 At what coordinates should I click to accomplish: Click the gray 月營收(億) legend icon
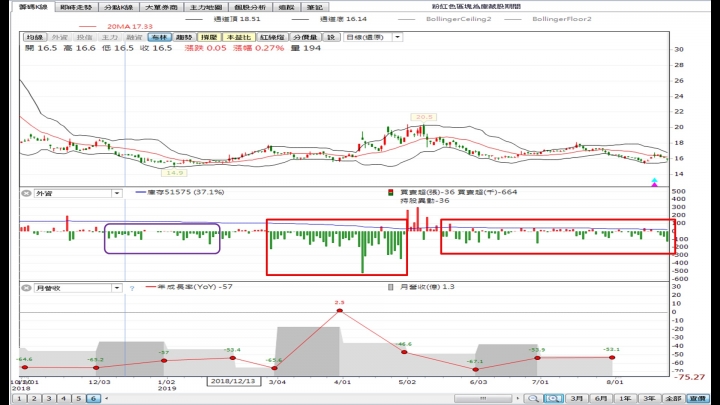click(x=390, y=287)
